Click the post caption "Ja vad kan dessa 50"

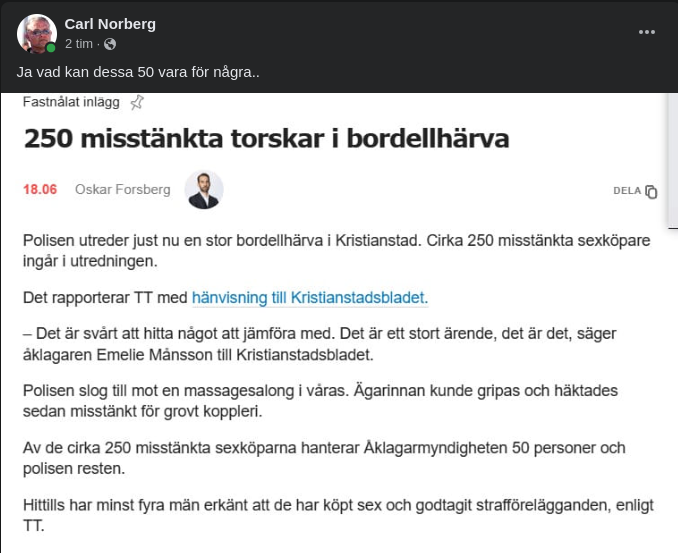pos(138,73)
